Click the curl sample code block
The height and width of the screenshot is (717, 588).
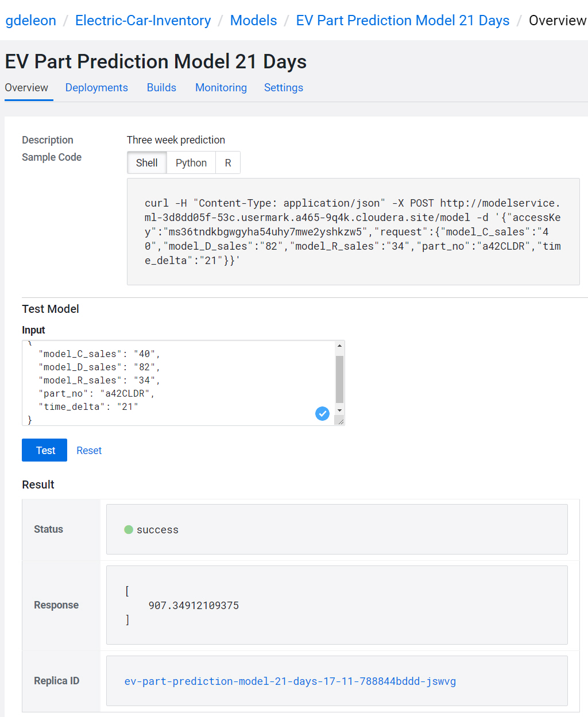[x=353, y=231]
